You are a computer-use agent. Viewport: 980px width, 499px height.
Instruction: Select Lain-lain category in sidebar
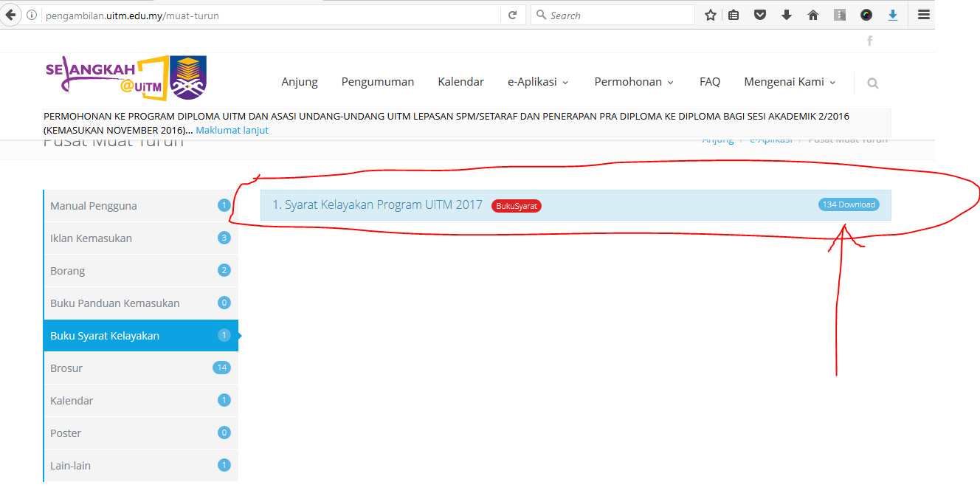coord(141,466)
